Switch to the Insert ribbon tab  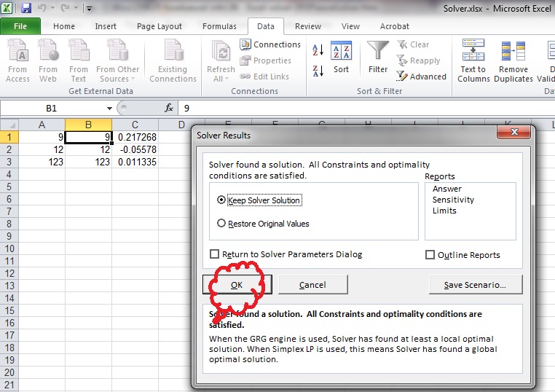click(106, 26)
